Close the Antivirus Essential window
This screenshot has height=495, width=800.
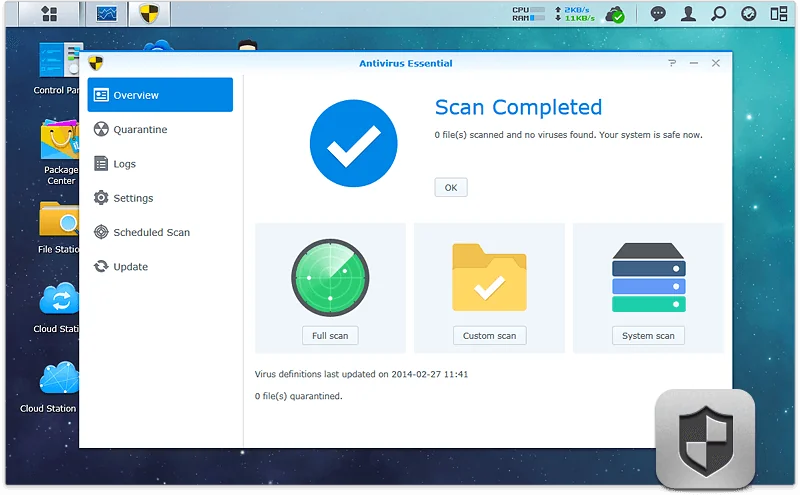pos(716,63)
